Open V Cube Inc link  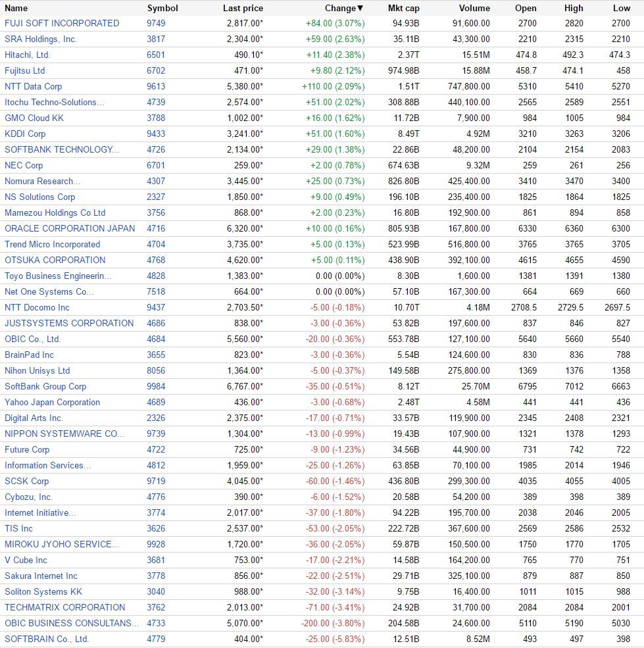pos(26,560)
